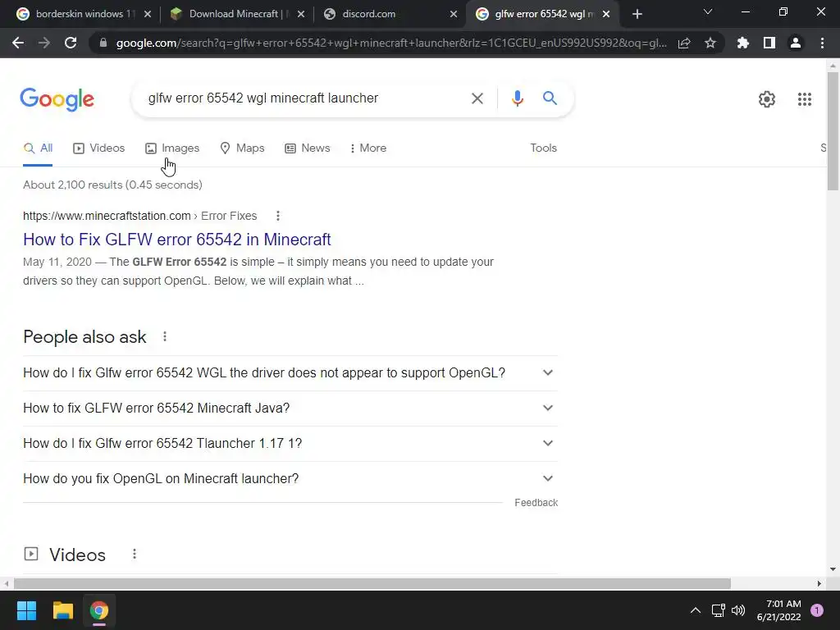
Task: Click the Google logo
Action: tap(57, 99)
